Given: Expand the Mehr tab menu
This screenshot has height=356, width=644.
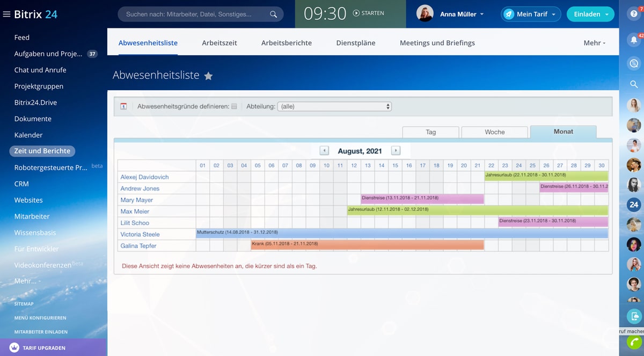Looking at the screenshot, I should [594, 43].
